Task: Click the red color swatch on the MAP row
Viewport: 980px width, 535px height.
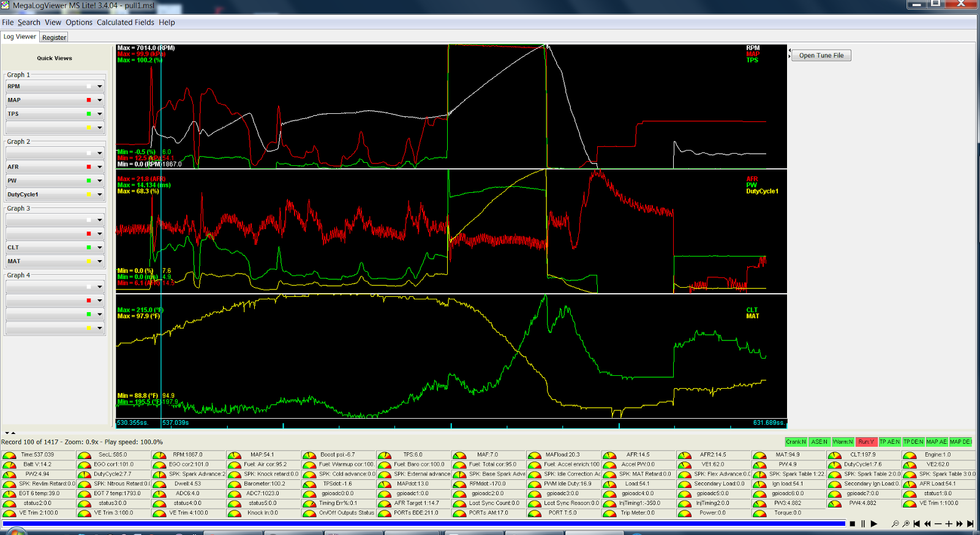Action: pyautogui.click(x=89, y=100)
